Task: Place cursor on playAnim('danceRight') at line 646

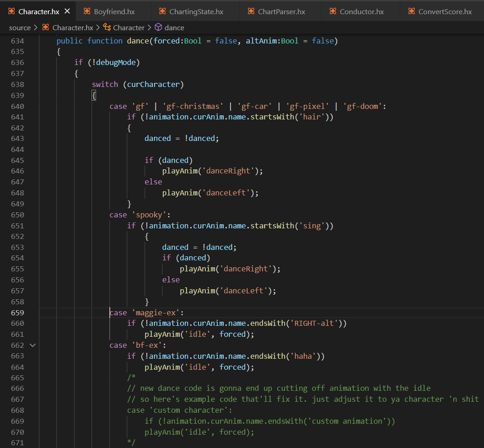Action: click(x=212, y=171)
